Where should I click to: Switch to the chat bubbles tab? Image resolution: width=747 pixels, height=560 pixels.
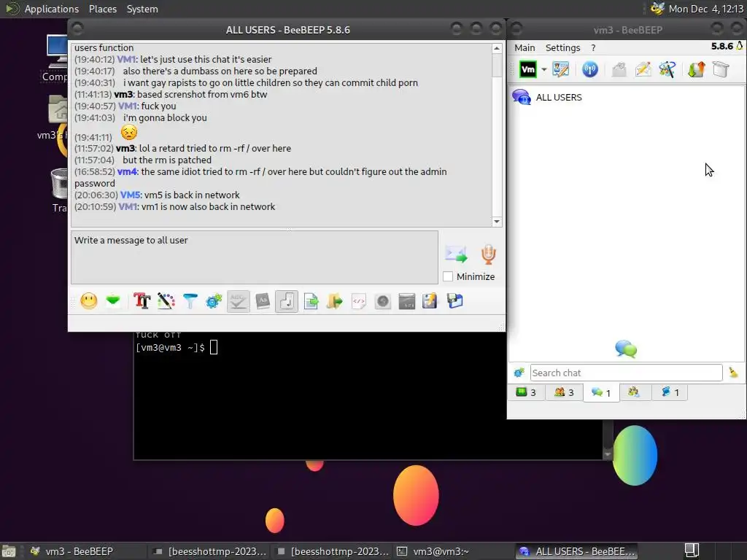pos(601,392)
